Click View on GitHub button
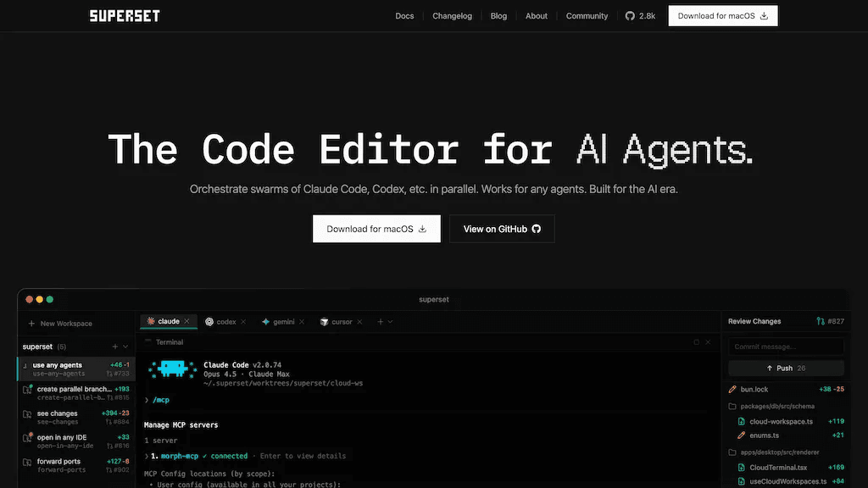This screenshot has height=488, width=868. pyautogui.click(x=502, y=229)
